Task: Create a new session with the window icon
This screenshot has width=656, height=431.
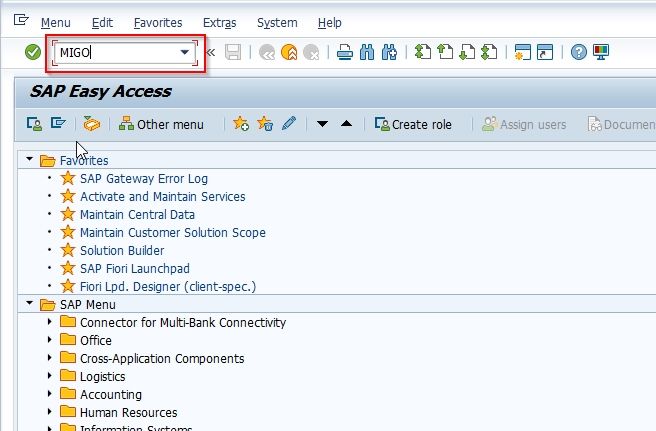Action: point(523,52)
